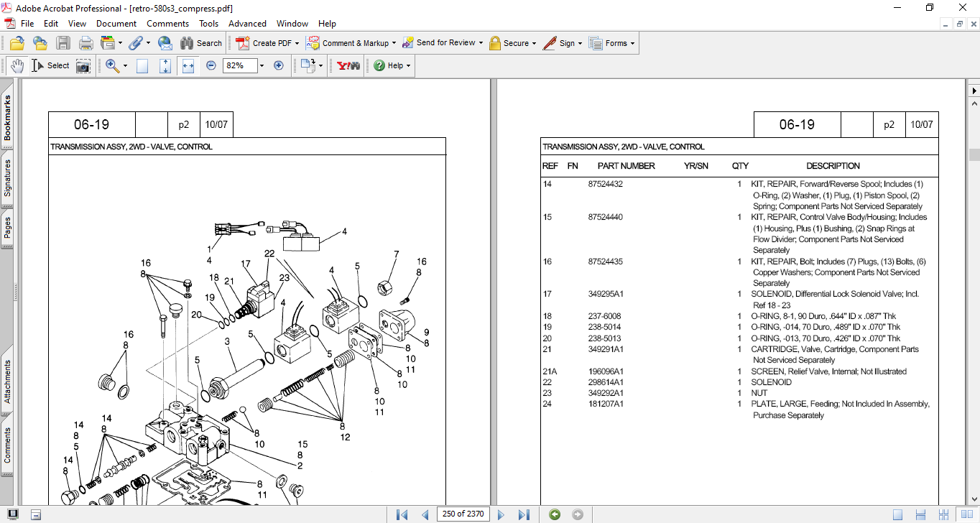
Task: Click the page number field
Action: click(x=463, y=514)
